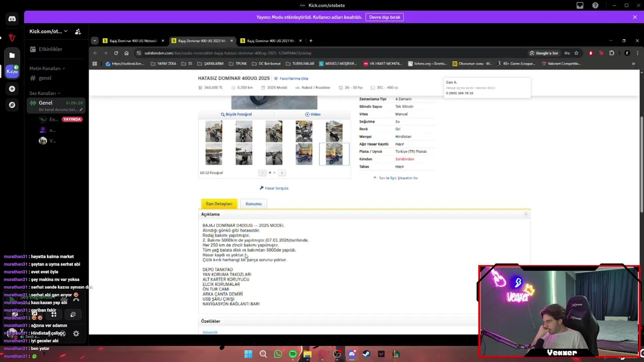Image resolution: width=644 pixels, height=362 pixels.
Task: Open Windows Start menu
Action: click(249, 354)
